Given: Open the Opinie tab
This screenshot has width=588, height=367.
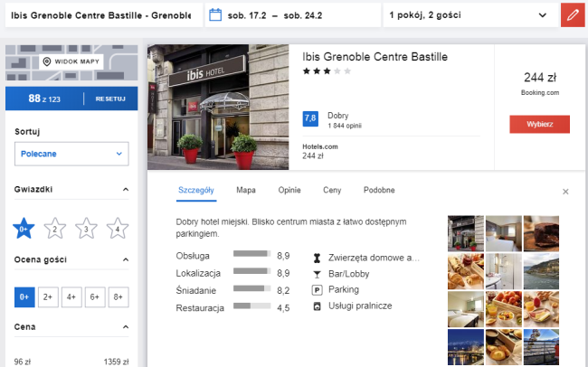Looking at the screenshot, I should pos(289,191).
